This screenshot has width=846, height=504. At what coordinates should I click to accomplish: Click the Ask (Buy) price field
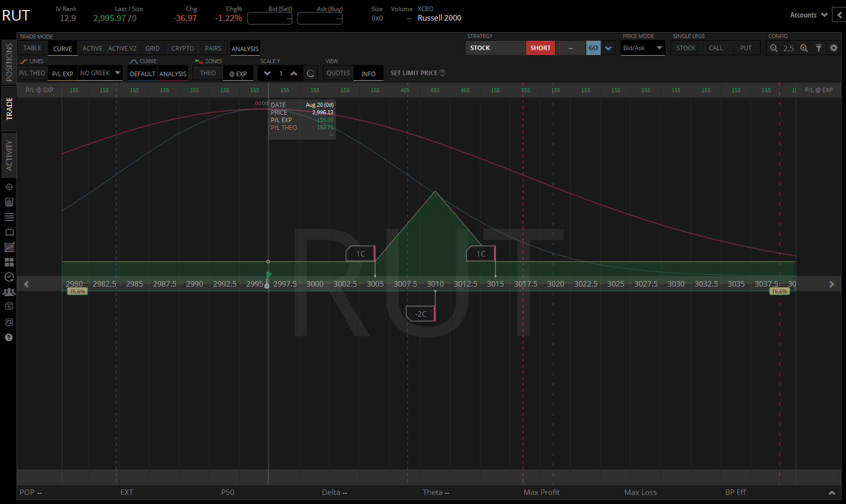pyautogui.click(x=320, y=19)
